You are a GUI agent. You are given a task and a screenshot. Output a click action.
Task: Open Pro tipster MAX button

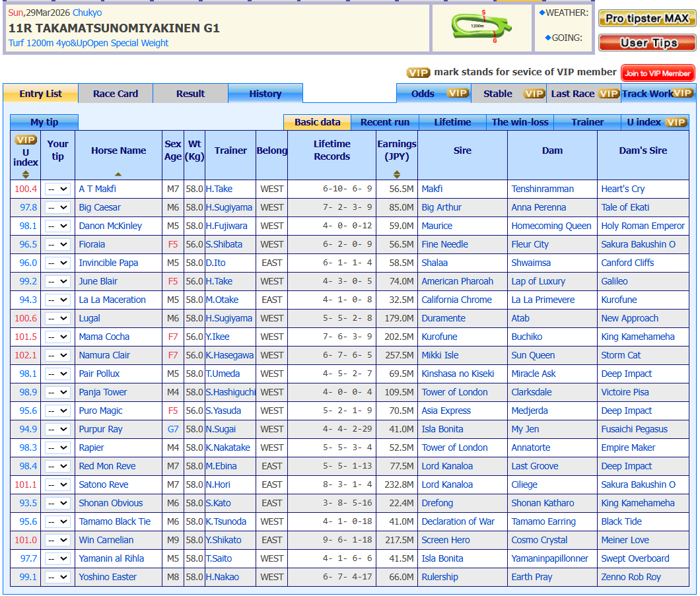tap(647, 18)
